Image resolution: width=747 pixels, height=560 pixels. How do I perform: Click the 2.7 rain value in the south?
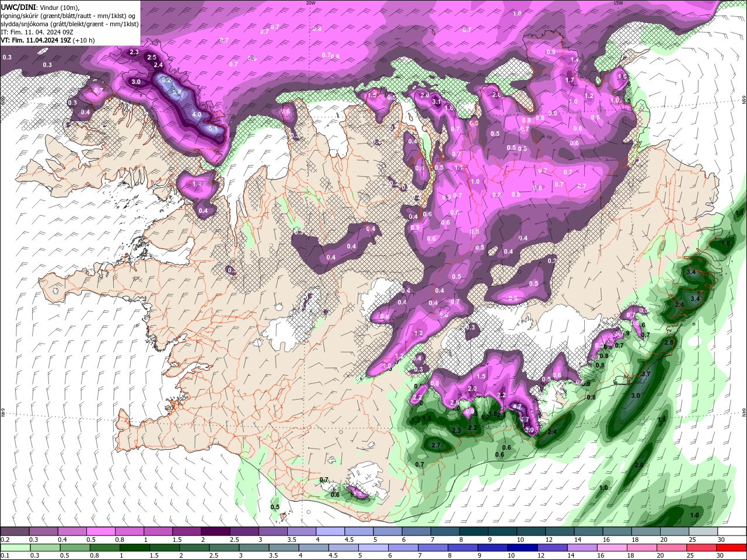click(x=435, y=445)
